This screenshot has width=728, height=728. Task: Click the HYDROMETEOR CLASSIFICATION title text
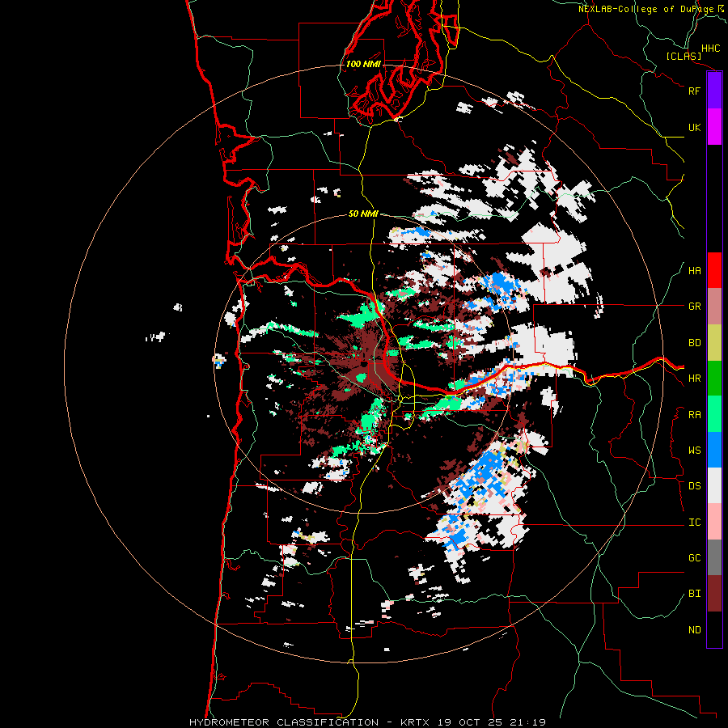284,722
